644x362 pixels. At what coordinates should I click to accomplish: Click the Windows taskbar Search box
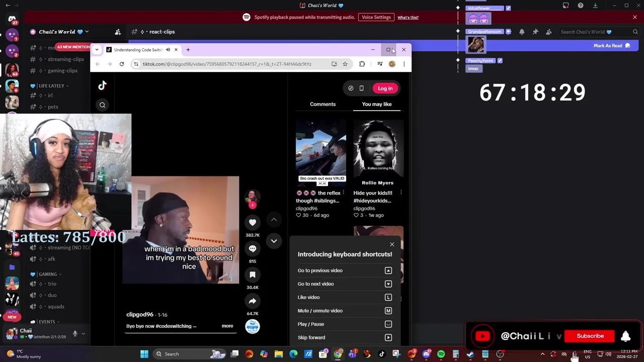point(190,354)
